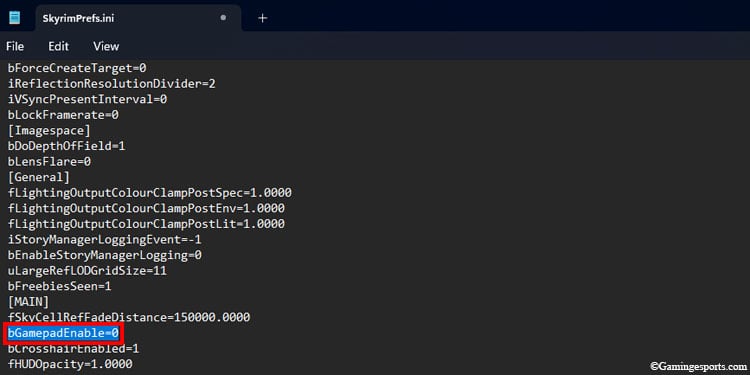750x375 pixels.
Task: Click the bCrosshairEnabled=1 line
Action: click(x=73, y=348)
